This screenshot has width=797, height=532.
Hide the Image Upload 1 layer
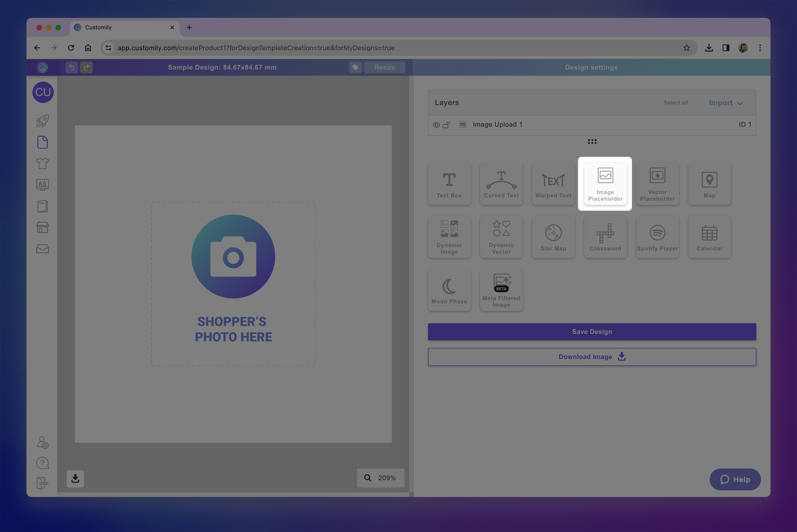(x=436, y=124)
